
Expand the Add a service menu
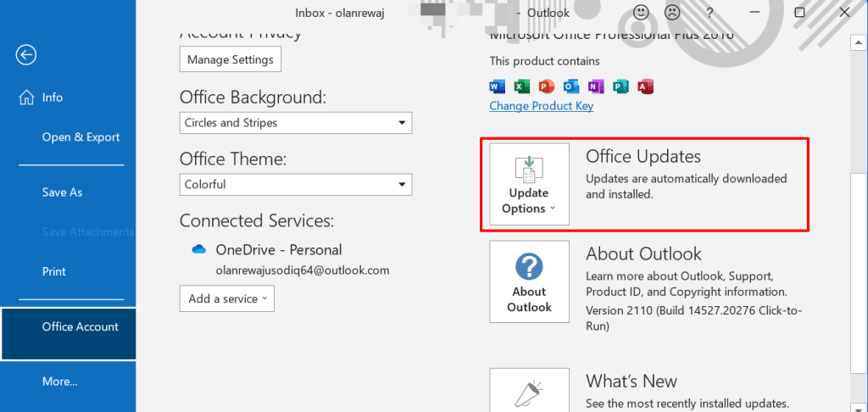pos(227,298)
